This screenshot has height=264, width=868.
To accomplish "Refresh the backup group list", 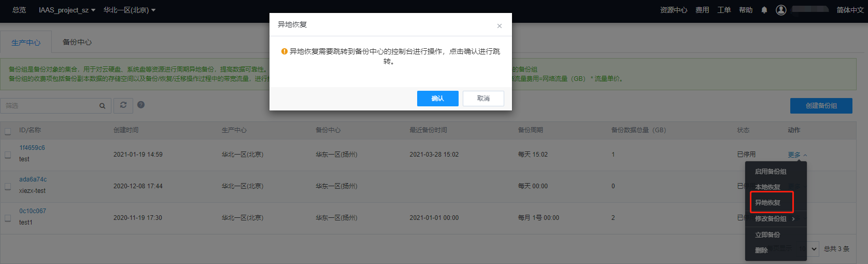I will click(x=123, y=105).
